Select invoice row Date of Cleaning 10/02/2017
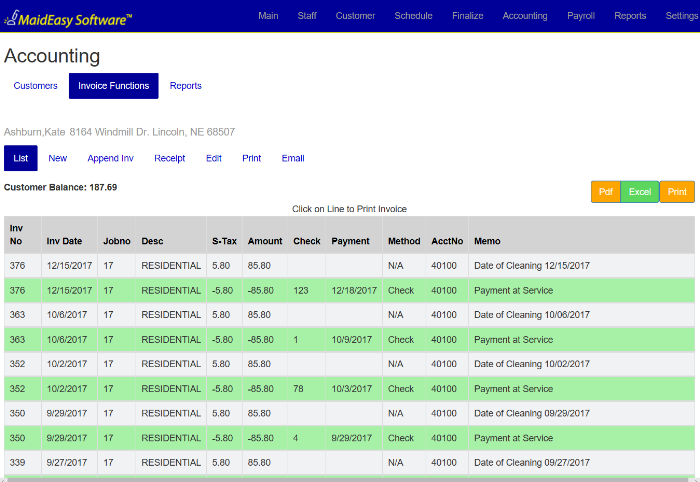 point(350,364)
